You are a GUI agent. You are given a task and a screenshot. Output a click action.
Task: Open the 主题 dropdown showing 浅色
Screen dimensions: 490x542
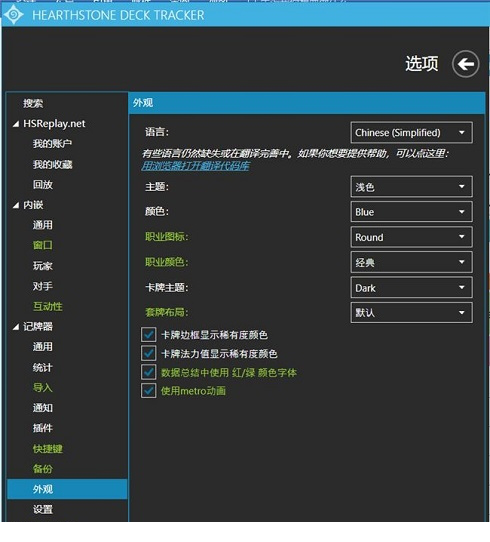click(411, 187)
